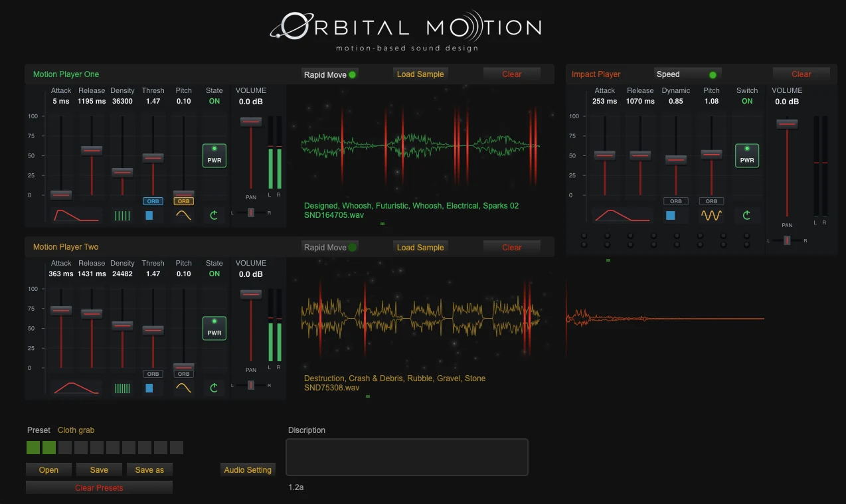Click the yellow sine wave pitch icon in Impact Player
The width and height of the screenshot is (846, 504).
711,215
